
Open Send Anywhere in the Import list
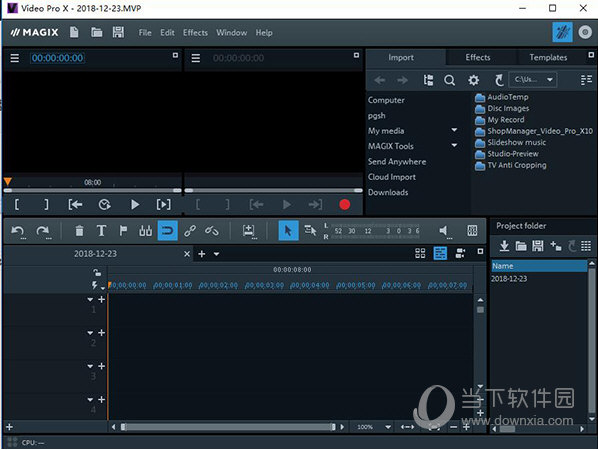click(397, 161)
